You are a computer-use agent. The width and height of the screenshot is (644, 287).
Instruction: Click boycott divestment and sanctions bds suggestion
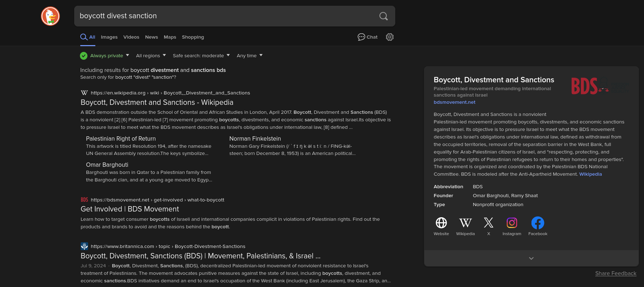(x=178, y=70)
